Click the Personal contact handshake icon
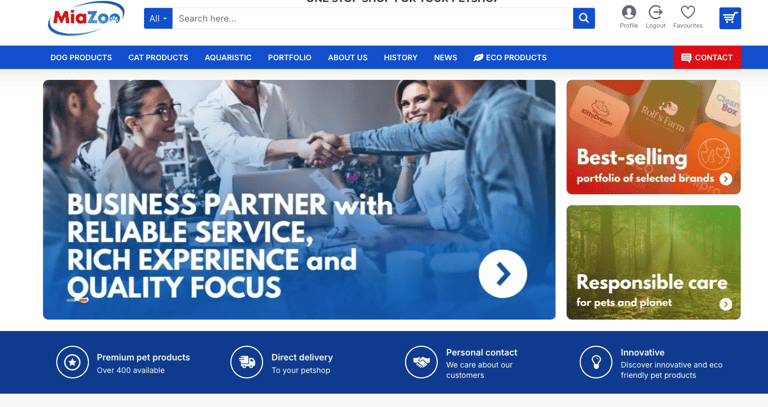Viewport: 768px width, 407px height. coord(421,362)
